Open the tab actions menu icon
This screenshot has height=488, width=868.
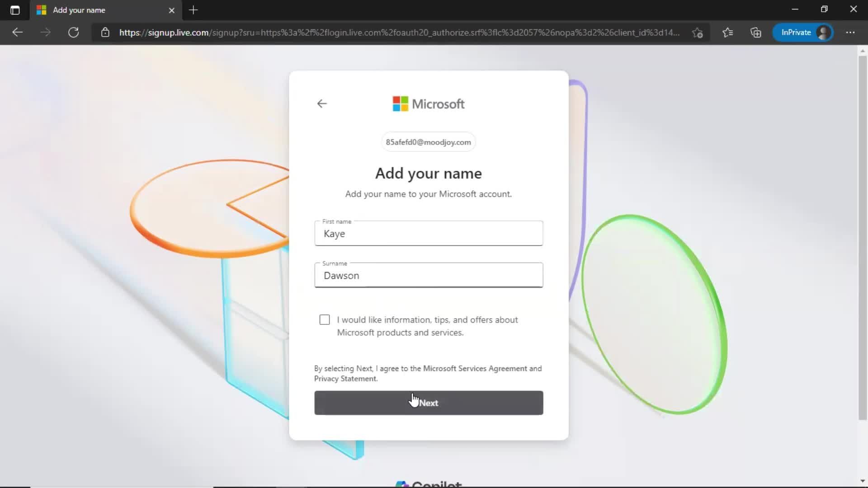pos(15,10)
